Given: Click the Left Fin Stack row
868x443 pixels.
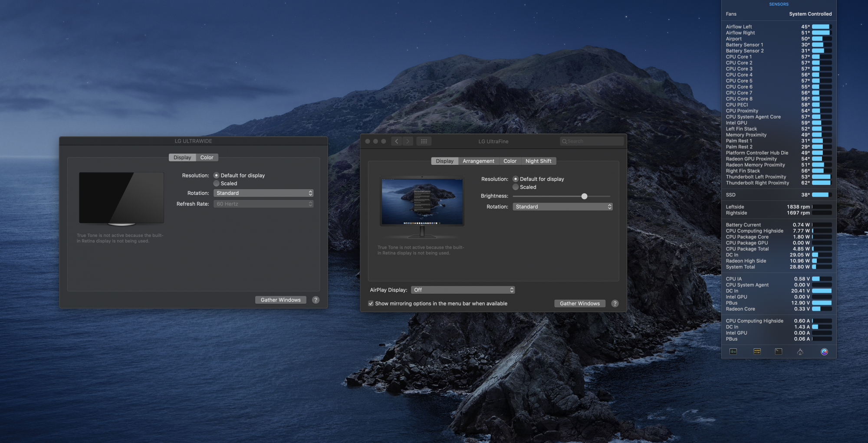Looking at the screenshot, I should [779, 129].
